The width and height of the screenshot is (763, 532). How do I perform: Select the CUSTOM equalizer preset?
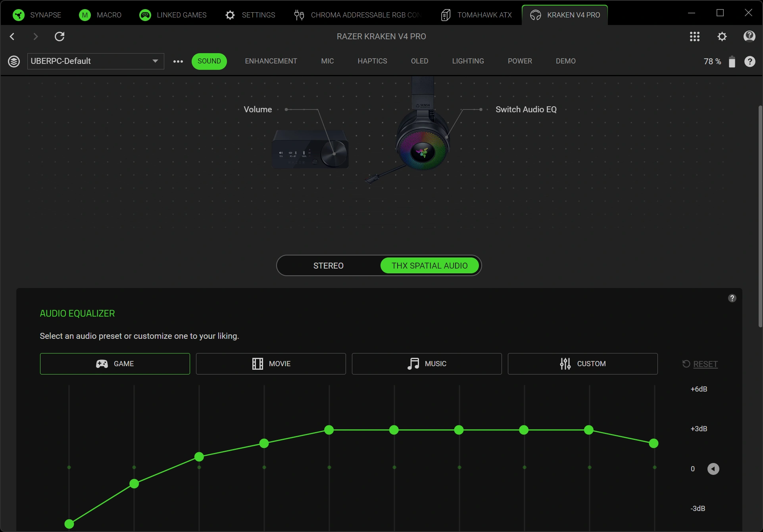(583, 364)
